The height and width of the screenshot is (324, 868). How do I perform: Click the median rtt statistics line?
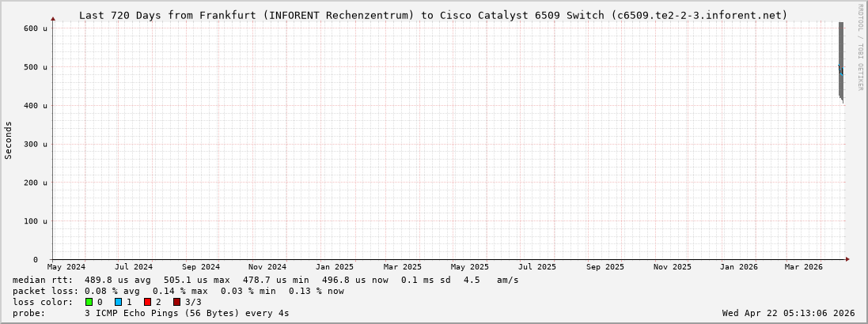pos(265,280)
